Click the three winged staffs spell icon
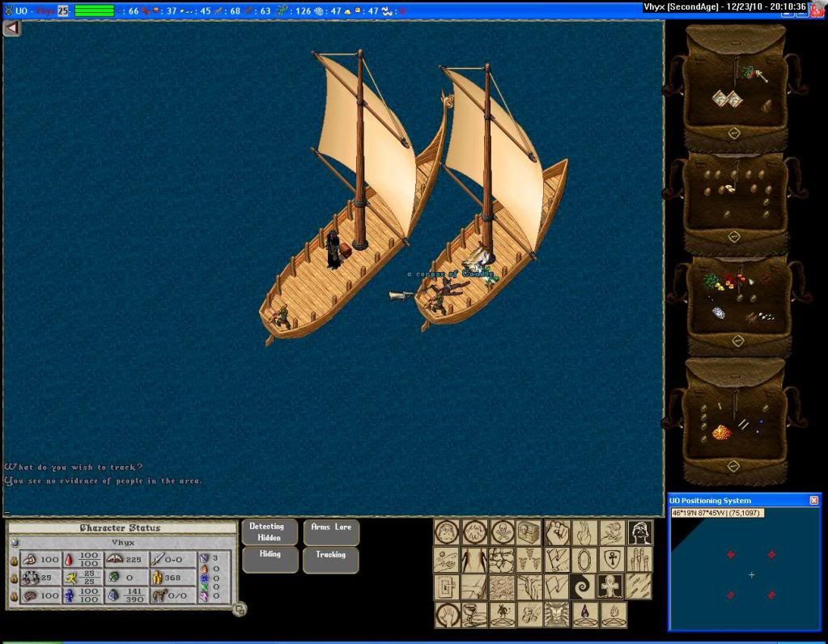Viewport: 828px width, 644px height. (529, 560)
